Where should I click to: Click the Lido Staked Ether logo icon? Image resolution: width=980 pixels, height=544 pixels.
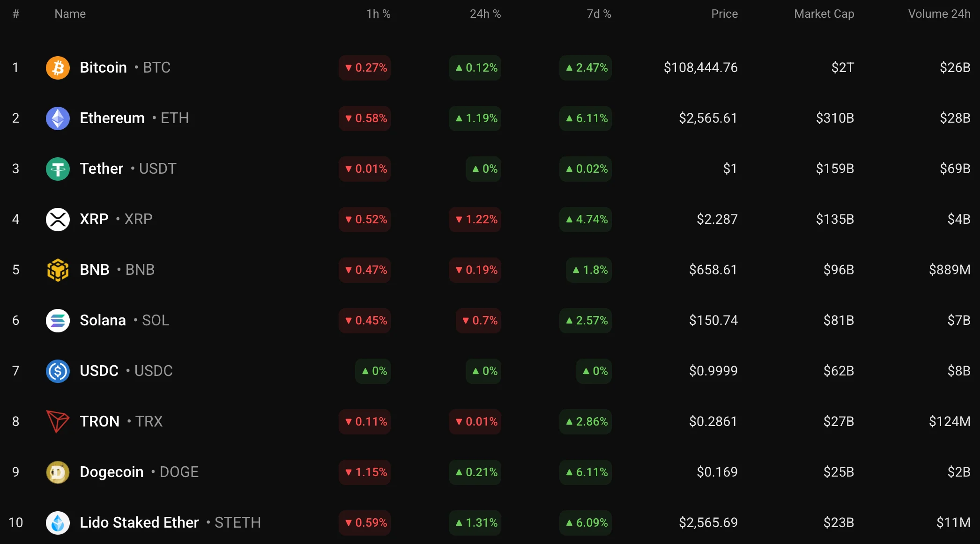click(x=58, y=523)
